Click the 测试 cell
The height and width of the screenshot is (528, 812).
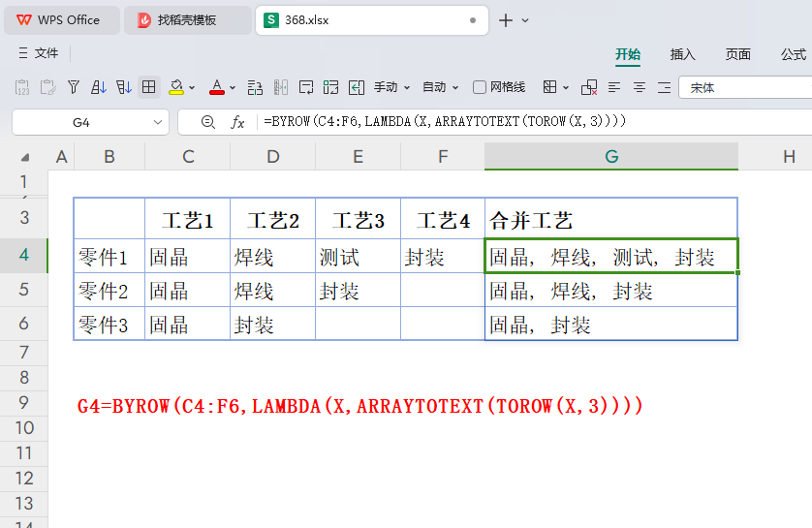tap(358, 256)
